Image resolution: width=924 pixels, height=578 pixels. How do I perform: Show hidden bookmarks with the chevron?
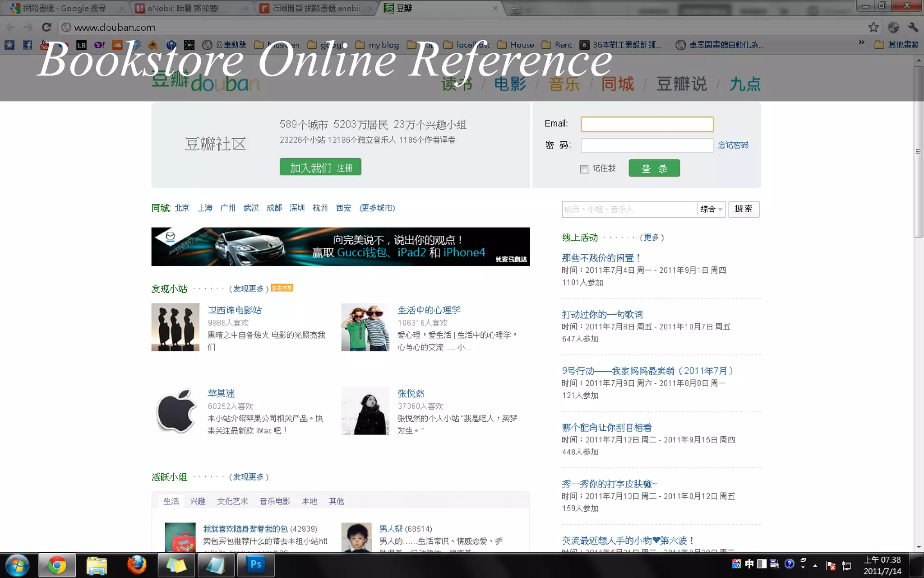tap(861, 42)
